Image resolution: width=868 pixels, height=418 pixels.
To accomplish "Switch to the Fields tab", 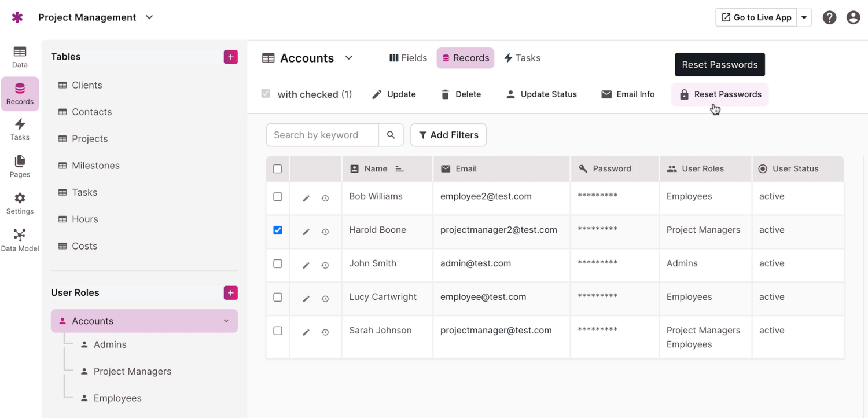I will [x=409, y=58].
